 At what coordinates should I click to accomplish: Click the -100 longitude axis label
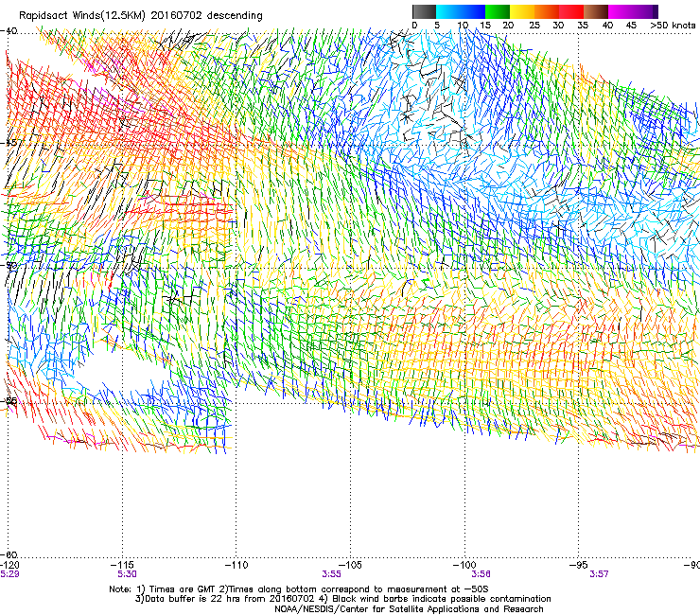tap(464, 566)
